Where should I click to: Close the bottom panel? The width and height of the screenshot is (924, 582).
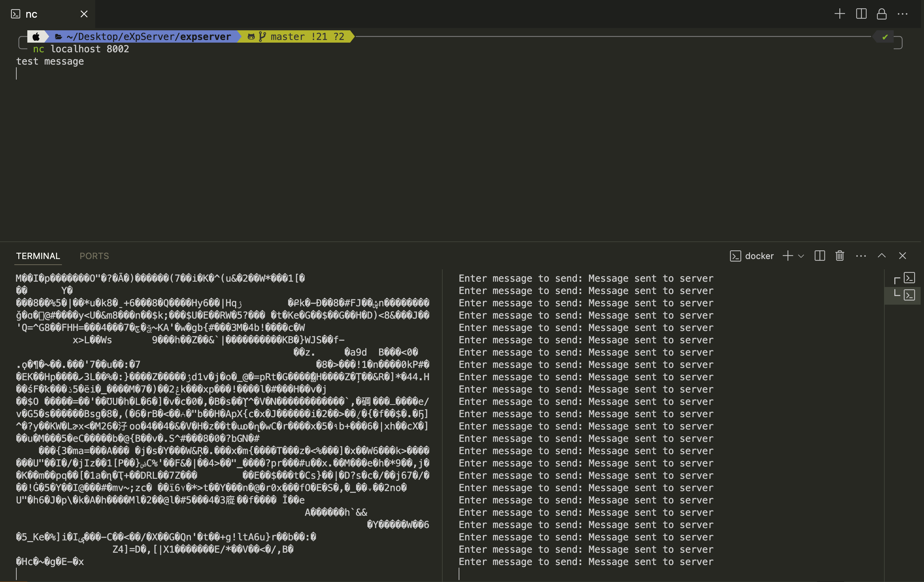902,256
